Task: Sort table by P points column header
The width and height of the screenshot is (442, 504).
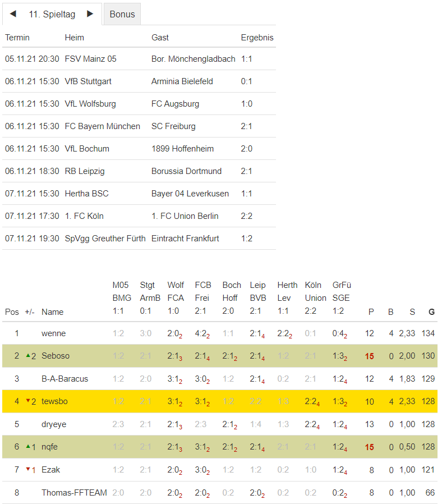Action: tap(371, 312)
